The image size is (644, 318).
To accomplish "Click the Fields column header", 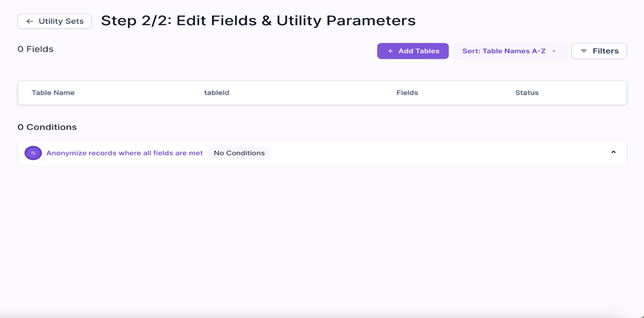I will (407, 93).
